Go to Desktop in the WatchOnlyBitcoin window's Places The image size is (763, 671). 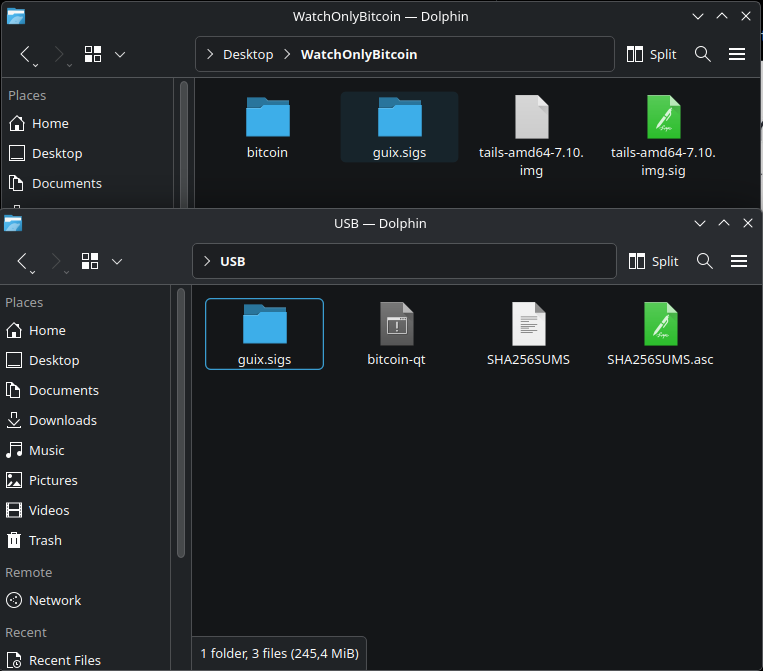pyautogui.click(x=88, y=154)
